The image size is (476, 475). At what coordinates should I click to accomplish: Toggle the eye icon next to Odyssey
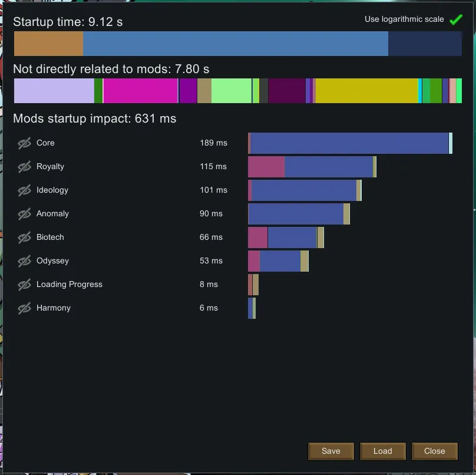pyautogui.click(x=24, y=261)
